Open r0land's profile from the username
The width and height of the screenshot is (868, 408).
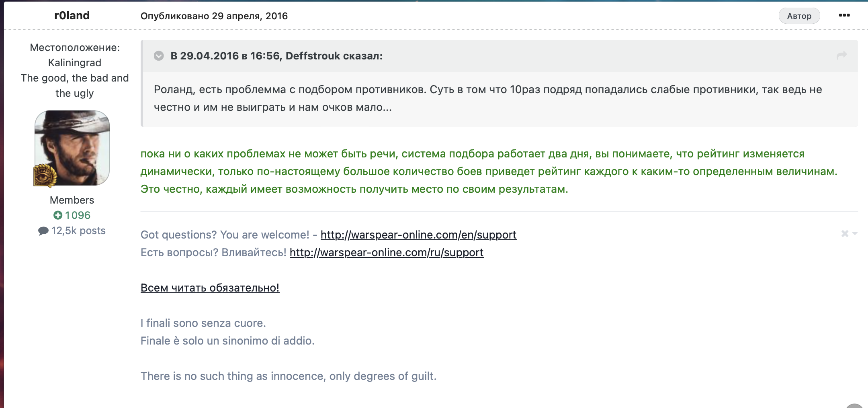pyautogui.click(x=72, y=15)
